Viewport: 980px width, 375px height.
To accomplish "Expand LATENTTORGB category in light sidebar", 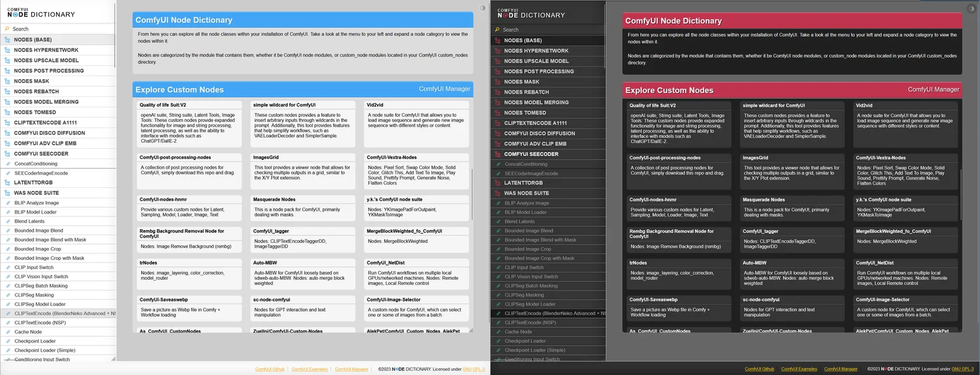I will 58,182.
